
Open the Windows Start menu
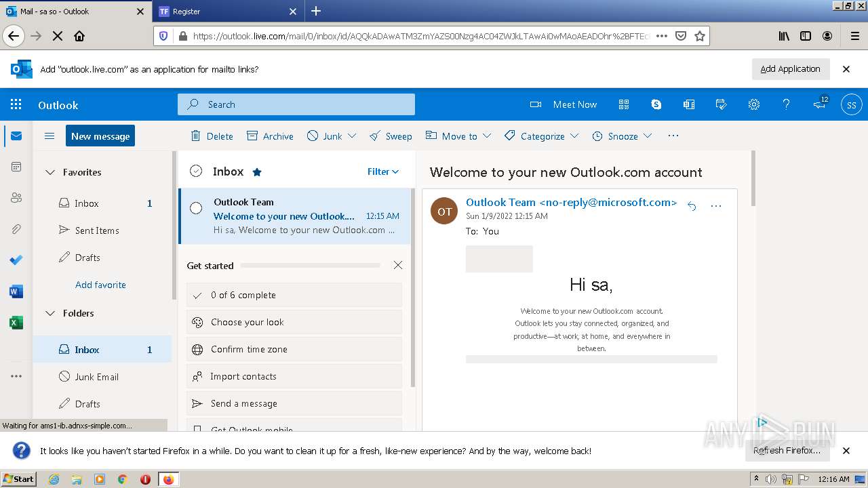(x=19, y=479)
